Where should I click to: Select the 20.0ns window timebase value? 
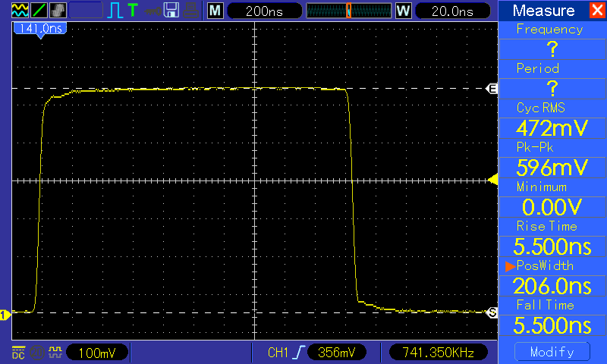[452, 11]
